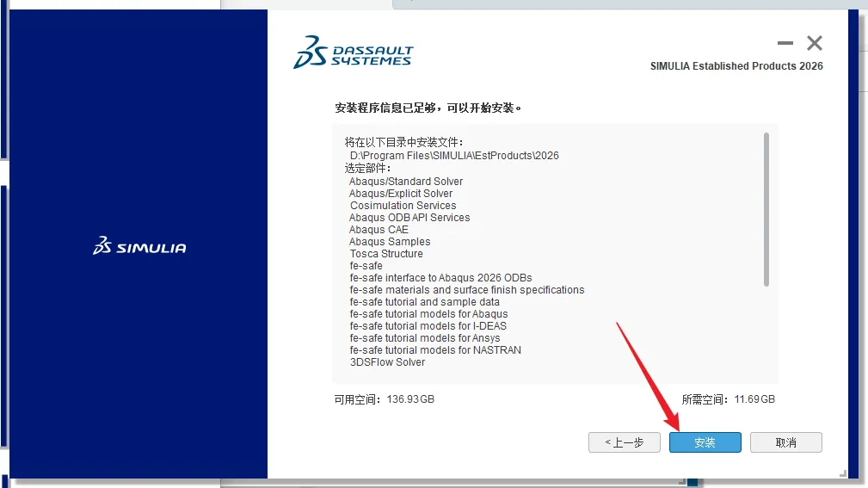The width and height of the screenshot is (868, 488).
Task: Select the 3DSFlow Solver line
Action: [387, 362]
